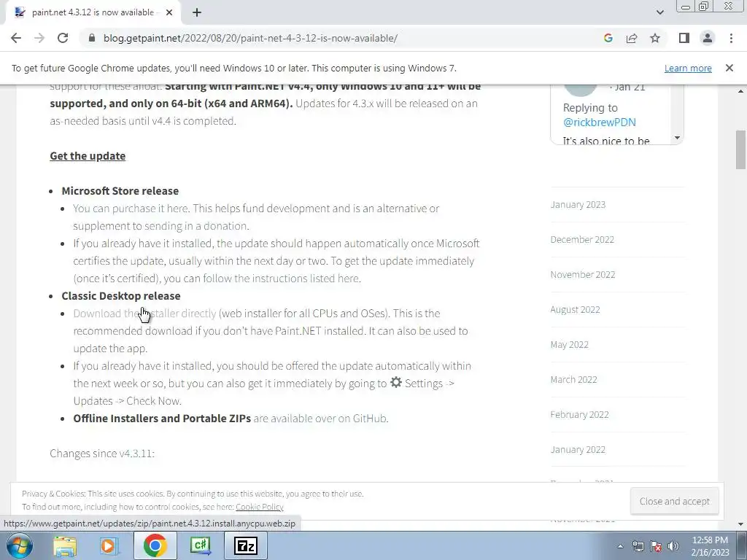747x560 pixels.
Task: Share this page icon
Action: point(632,38)
